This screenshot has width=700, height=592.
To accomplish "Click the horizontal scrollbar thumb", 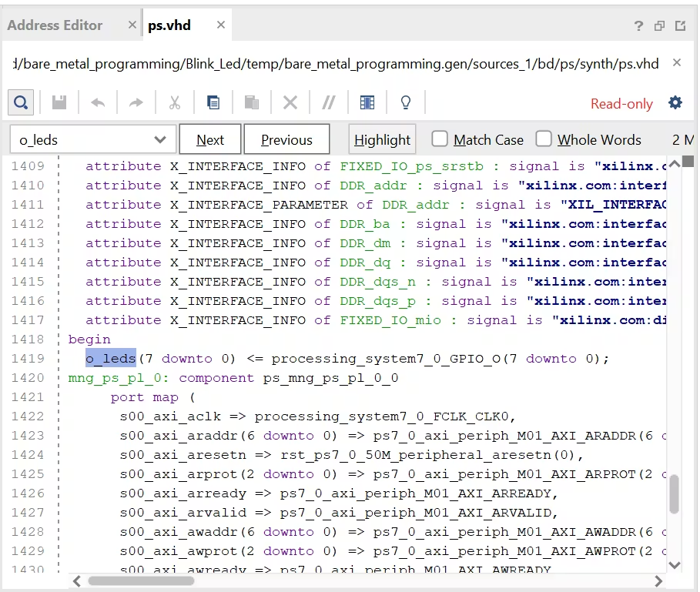I will [141, 581].
